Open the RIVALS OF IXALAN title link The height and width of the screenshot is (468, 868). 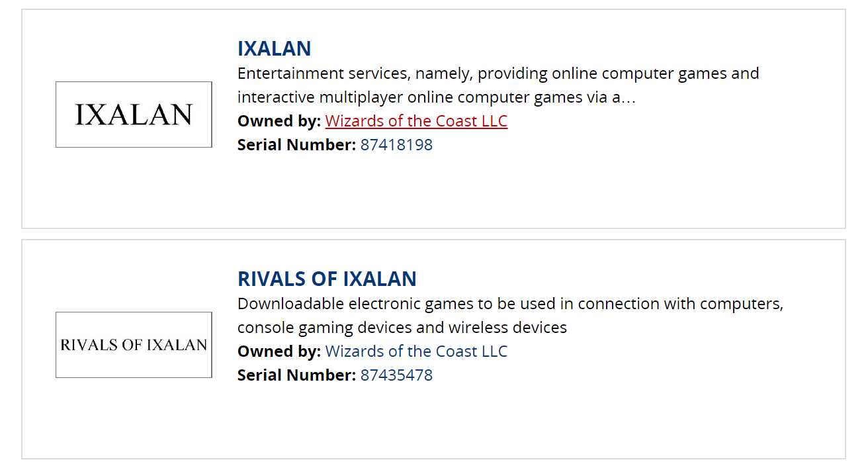[327, 279]
